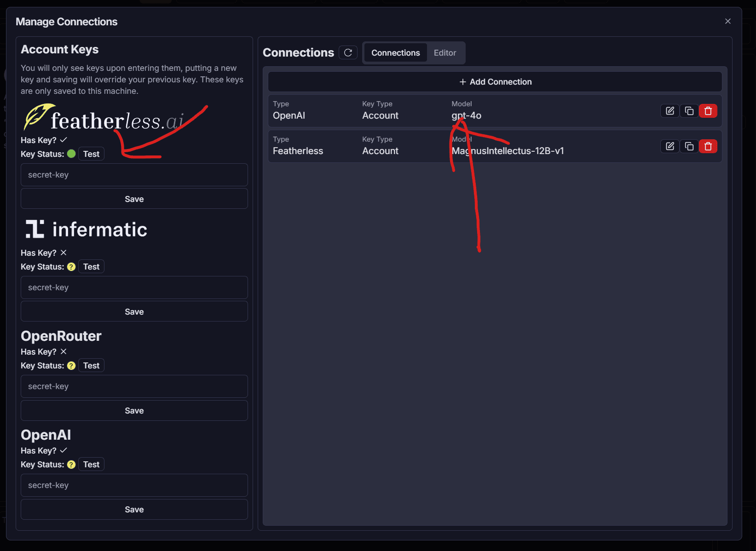Click Account key type in Featherless row

(x=380, y=151)
